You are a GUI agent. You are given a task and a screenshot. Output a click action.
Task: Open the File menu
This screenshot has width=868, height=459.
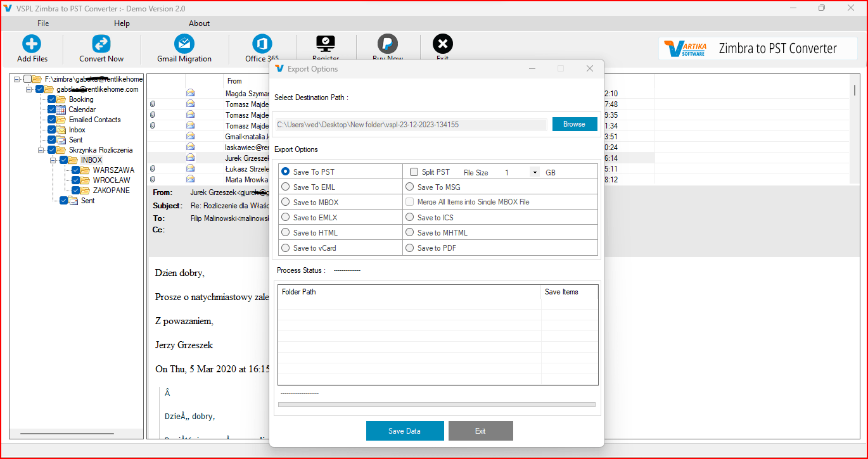click(43, 23)
